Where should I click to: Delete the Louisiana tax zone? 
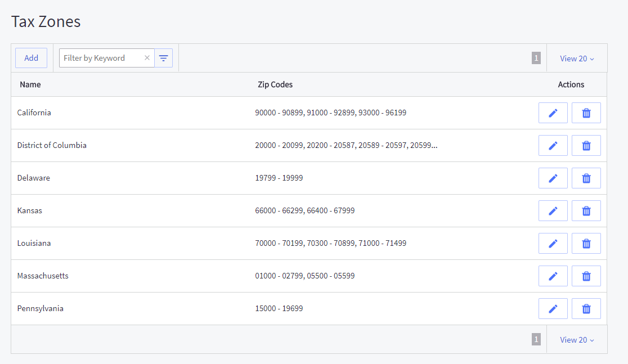tap(586, 244)
